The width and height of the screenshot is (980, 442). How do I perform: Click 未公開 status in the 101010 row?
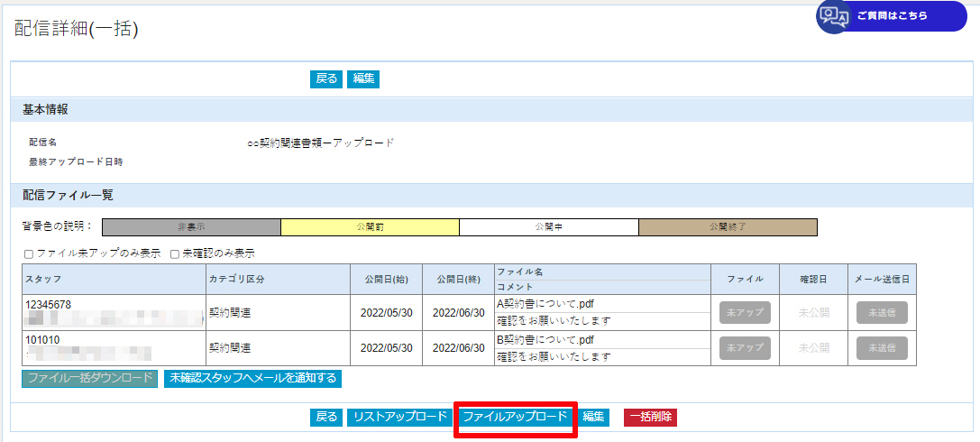[814, 348]
